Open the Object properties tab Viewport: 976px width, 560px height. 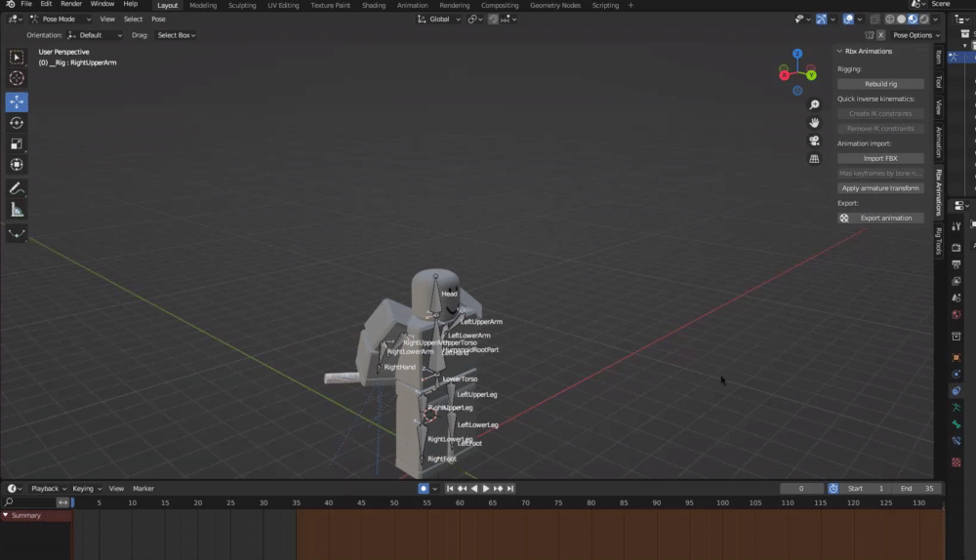pos(956,357)
